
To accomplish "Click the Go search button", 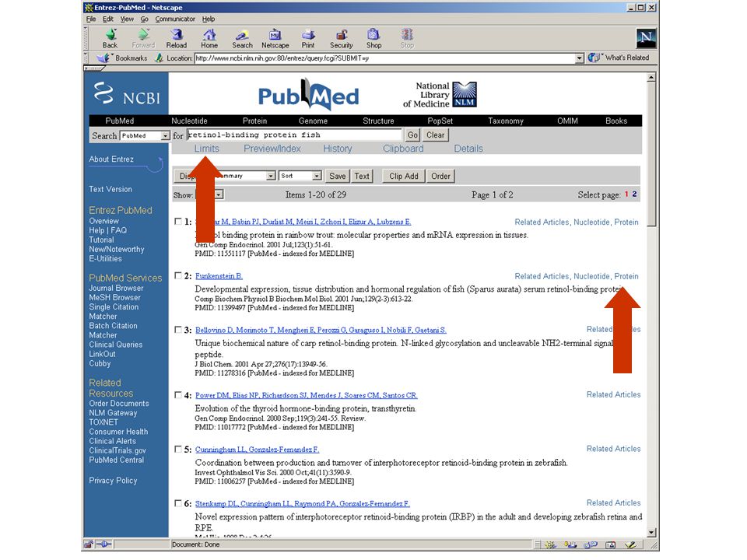I will (x=412, y=135).
